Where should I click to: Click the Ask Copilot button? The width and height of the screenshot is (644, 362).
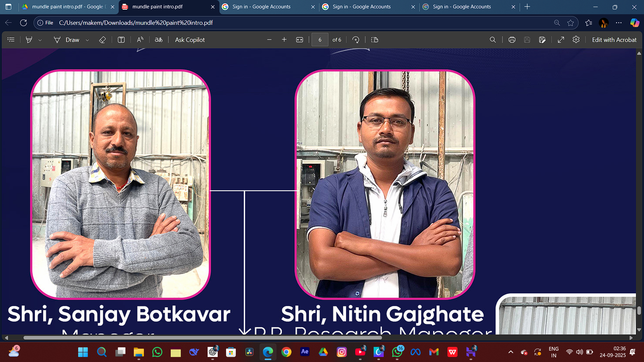coord(190,40)
